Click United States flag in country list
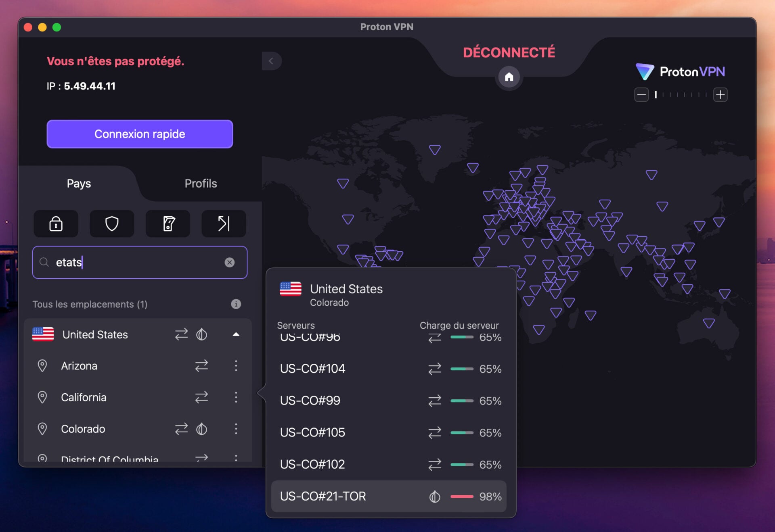 (x=43, y=334)
